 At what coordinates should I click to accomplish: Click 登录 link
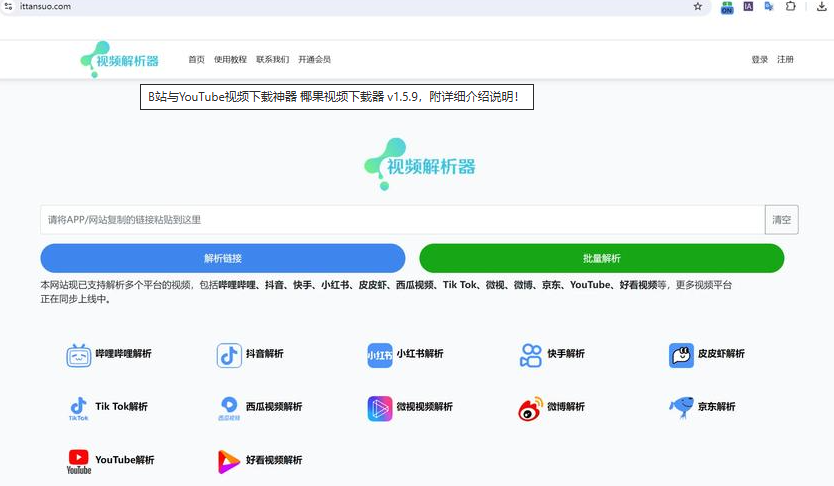pyautogui.click(x=760, y=60)
